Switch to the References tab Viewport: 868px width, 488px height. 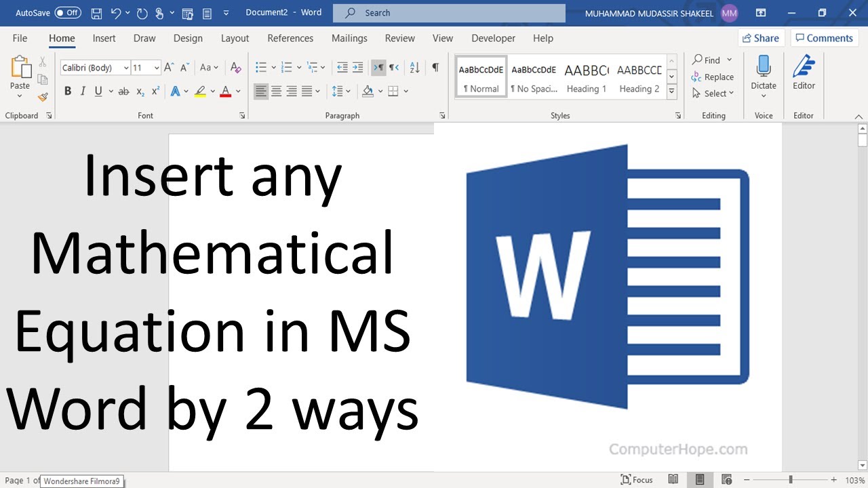(x=290, y=39)
